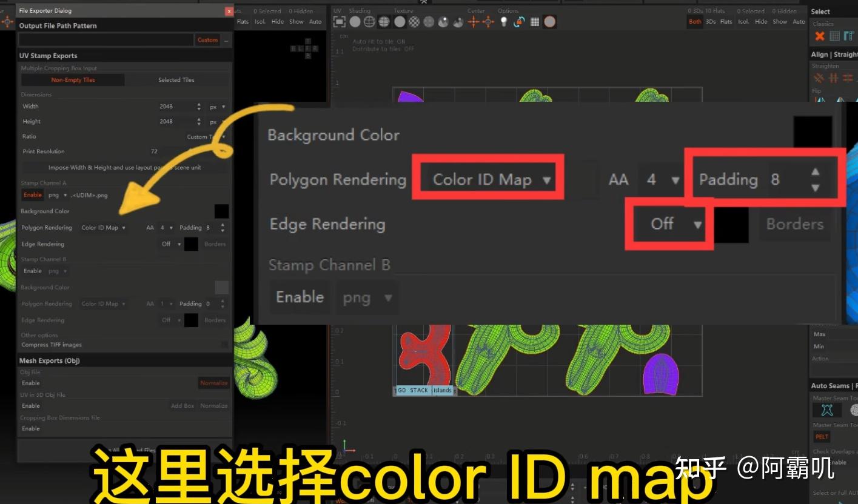Pick Stamp Channel A Background Color swatch in dialog

click(x=221, y=211)
